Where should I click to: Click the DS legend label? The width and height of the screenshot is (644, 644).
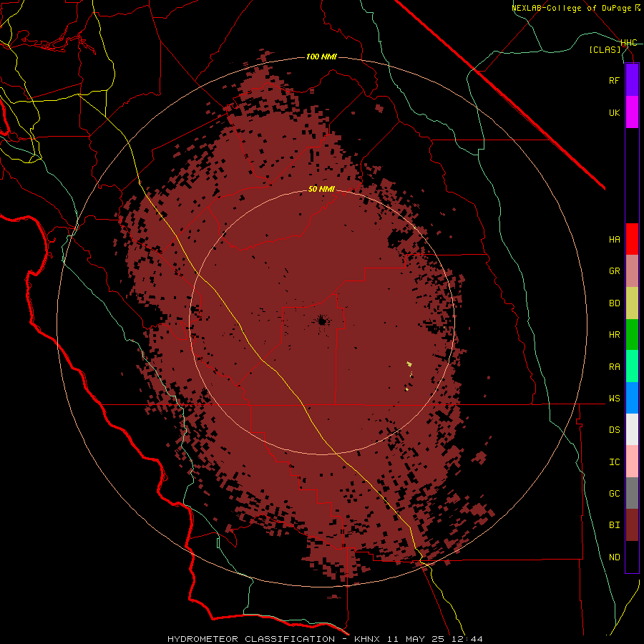(x=614, y=430)
